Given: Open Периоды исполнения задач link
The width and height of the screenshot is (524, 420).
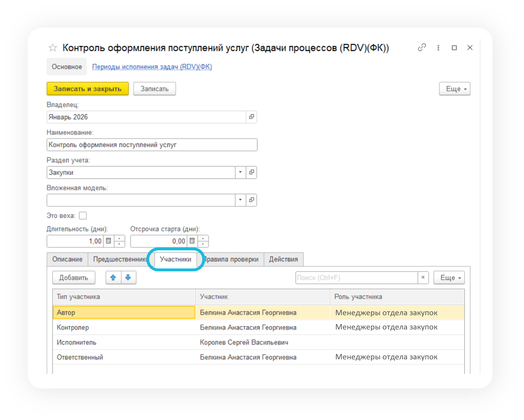Looking at the screenshot, I should [152, 67].
